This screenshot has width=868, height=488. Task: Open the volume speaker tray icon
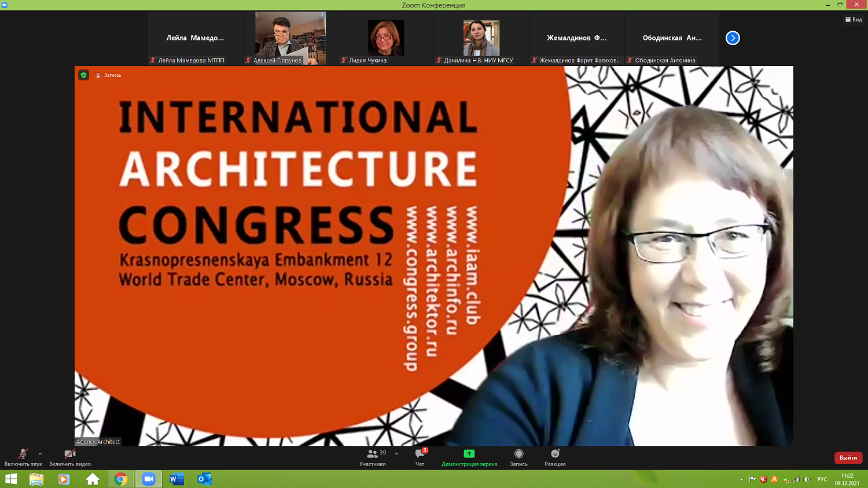pyautogui.click(x=807, y=479)
